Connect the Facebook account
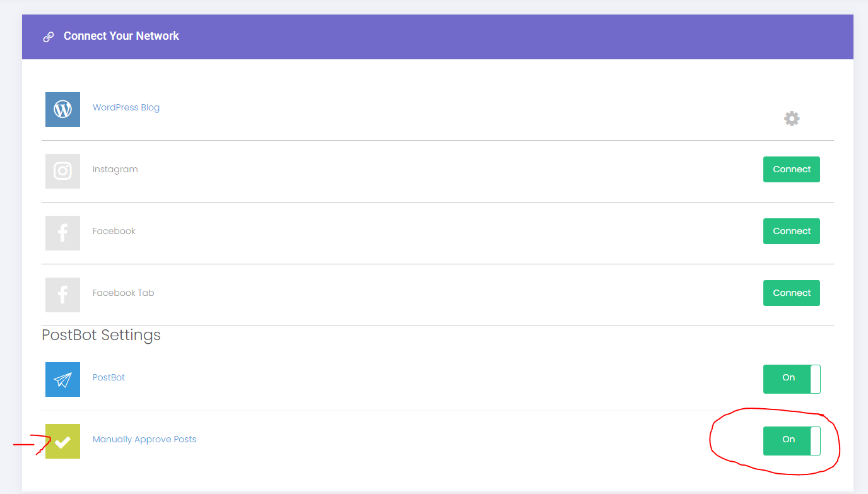The height and width of the screenshot is (494, 868). coord(792,231)
